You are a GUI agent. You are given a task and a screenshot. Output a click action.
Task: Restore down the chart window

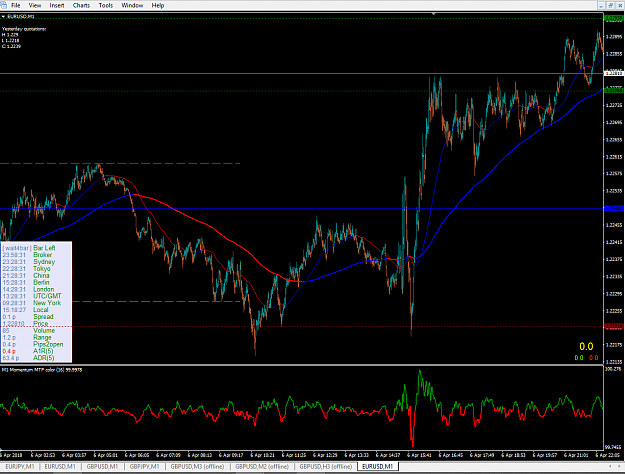[x=611, y=5]
